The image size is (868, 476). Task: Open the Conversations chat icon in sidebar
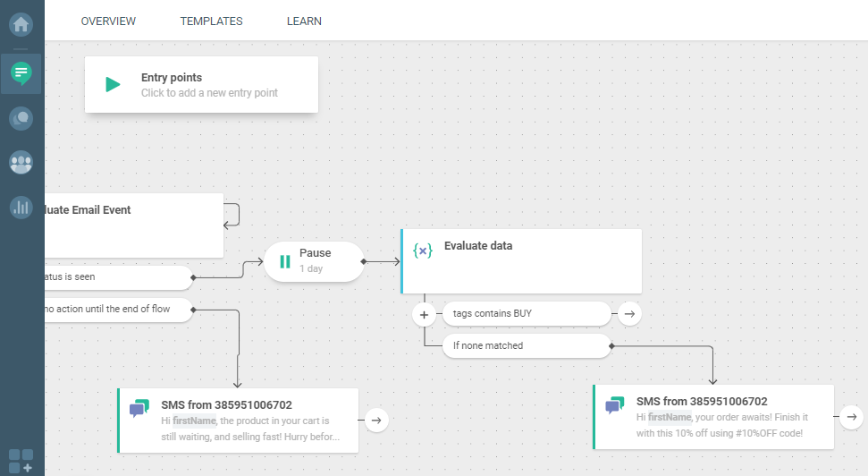(x=21, y=72)
